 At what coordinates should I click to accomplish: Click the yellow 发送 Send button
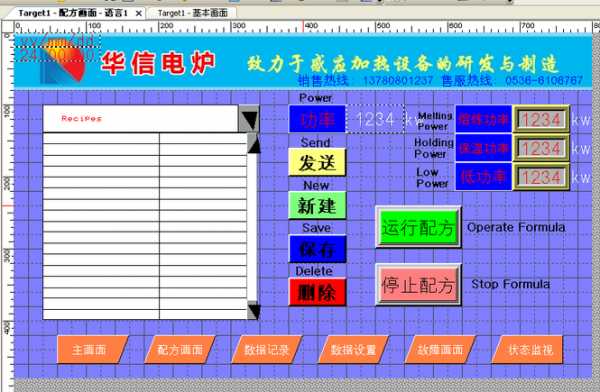click(x=317, y=162)
